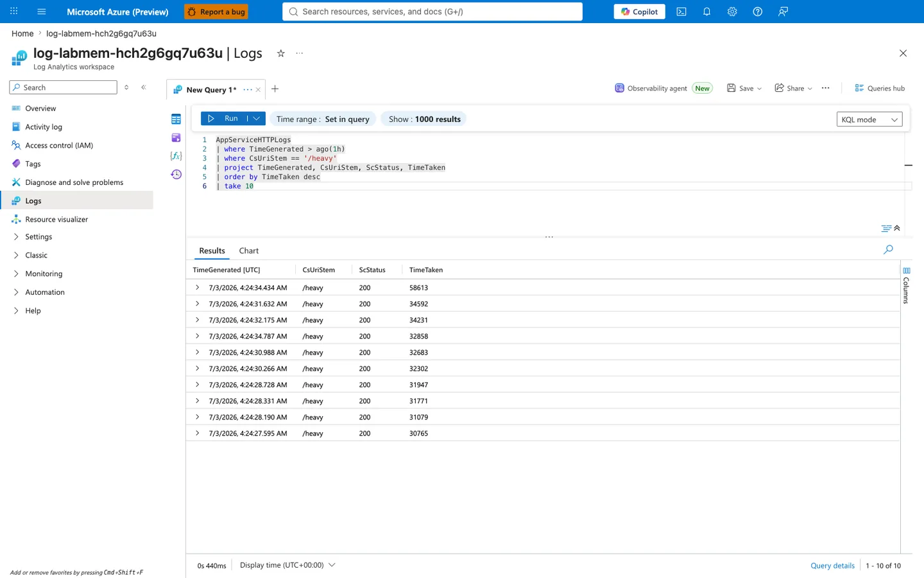The image size is (924, 578).
Task: Open the Queries hub
Action: [880, 89]
